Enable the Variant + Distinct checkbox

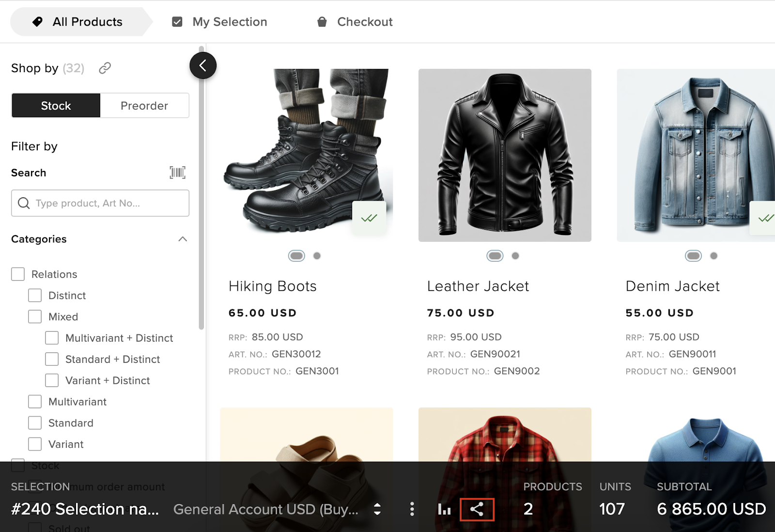[x=52, y=380]
